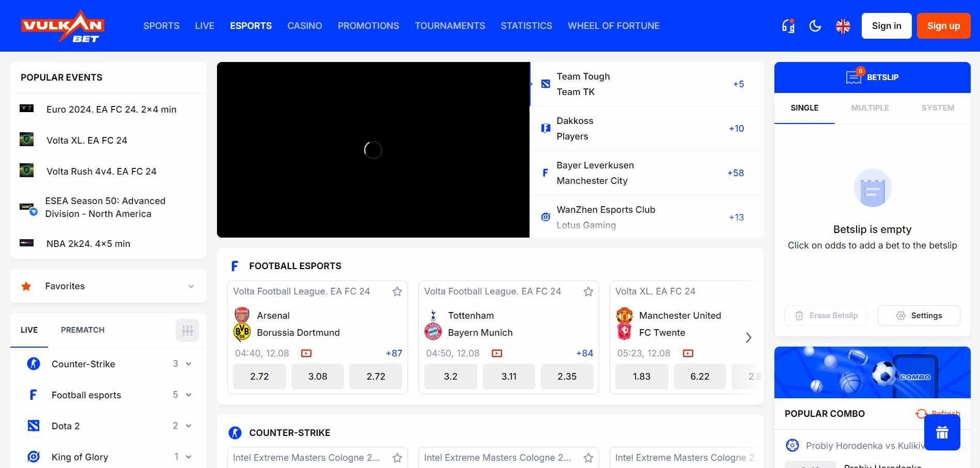Click the Sign up button
The image size is (980, 468).
coord(943,26)
